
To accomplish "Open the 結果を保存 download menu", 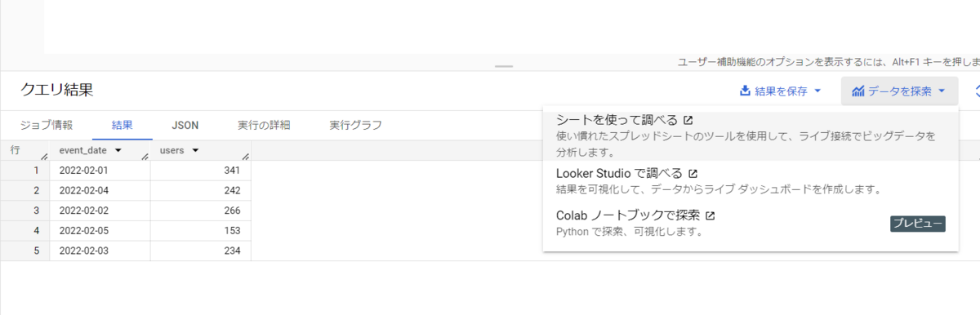I will (x=780, y=91).
